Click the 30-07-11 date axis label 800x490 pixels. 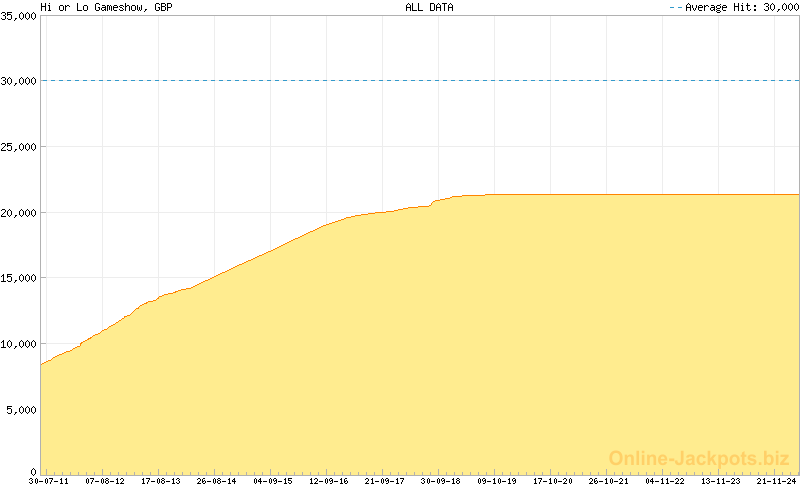tap(49, 481)
